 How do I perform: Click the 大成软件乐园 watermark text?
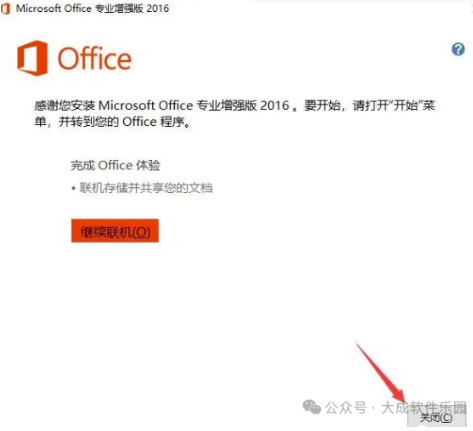424,407
